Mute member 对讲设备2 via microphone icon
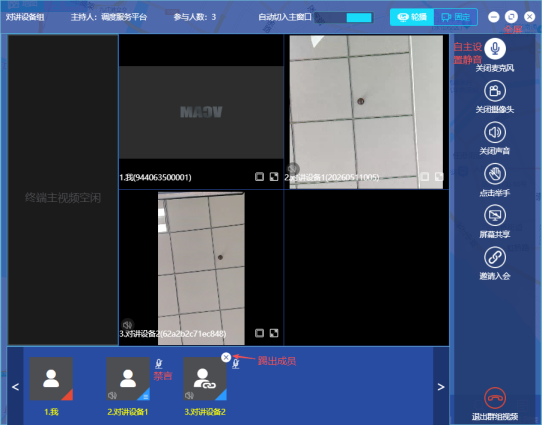542x425 pixels. pyautogui.click(x=236, y=363)
